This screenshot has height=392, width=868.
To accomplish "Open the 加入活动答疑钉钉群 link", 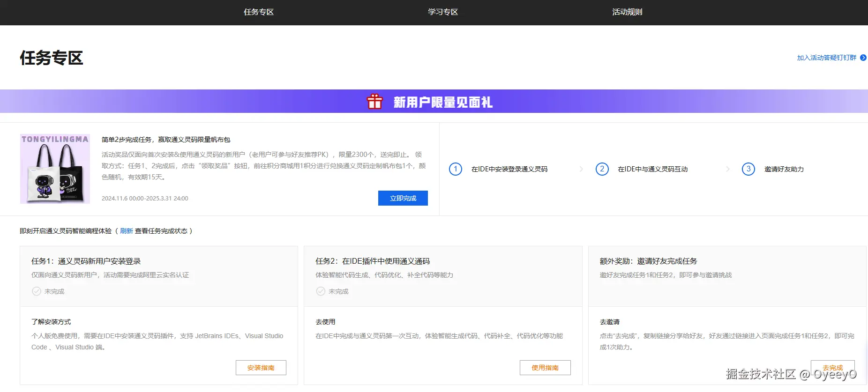I will pos(826,58).
